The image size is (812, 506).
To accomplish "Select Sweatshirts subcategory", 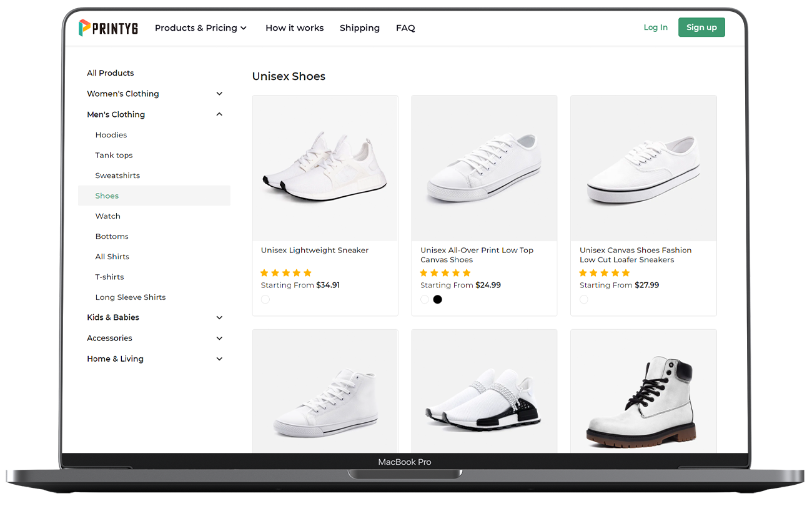I will pyautogui.click(x=117, y=176).
